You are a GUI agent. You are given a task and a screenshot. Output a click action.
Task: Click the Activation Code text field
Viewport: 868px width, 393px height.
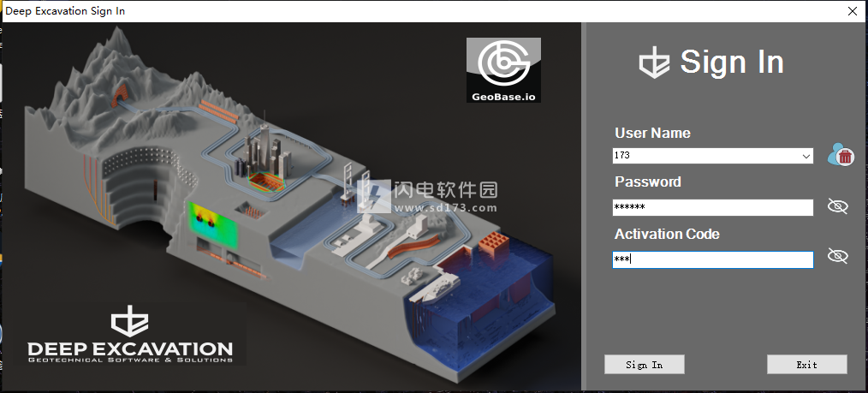(x=712, y=259)
